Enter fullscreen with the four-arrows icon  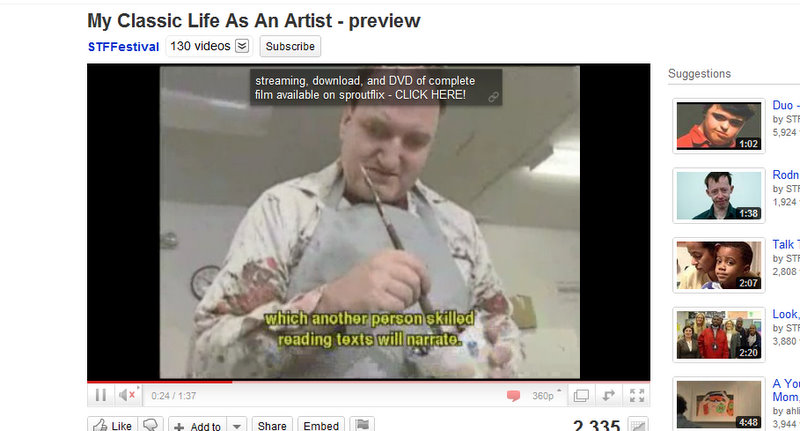(637, 396)
